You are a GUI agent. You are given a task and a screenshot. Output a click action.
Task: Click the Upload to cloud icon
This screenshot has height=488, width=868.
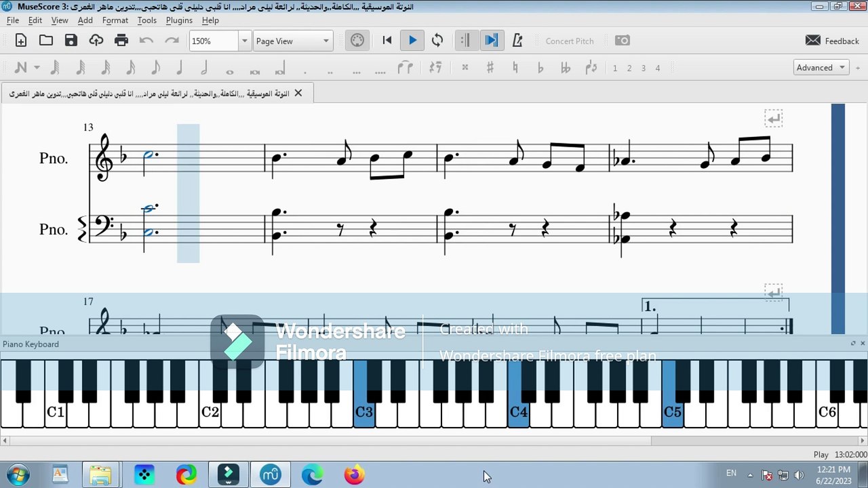[x=96, y=41]
